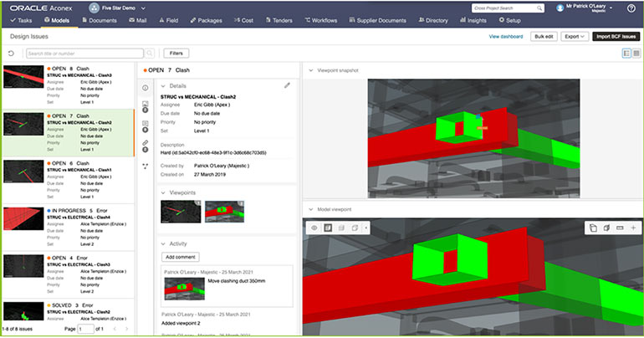Open the help question mark icon

(631, 8)
